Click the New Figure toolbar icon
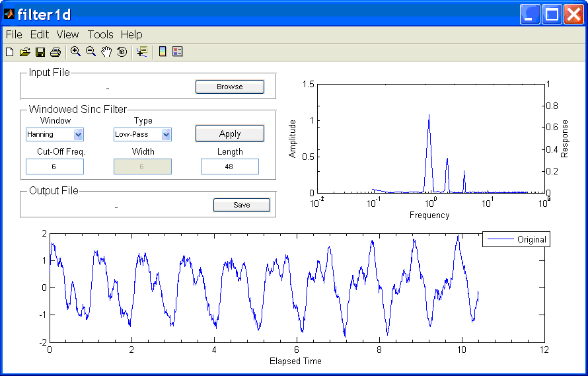 pyautogui.click(x=10, y=52)
